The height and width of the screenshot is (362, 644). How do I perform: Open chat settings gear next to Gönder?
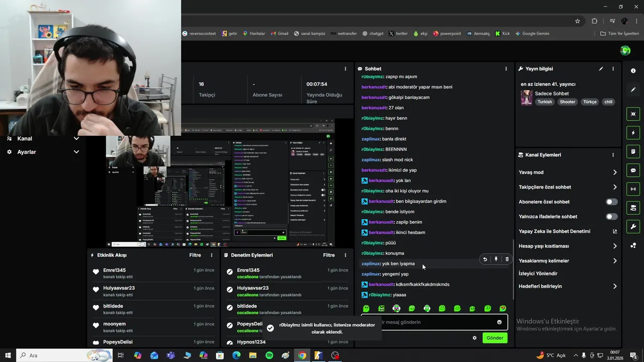click(474, 338)
